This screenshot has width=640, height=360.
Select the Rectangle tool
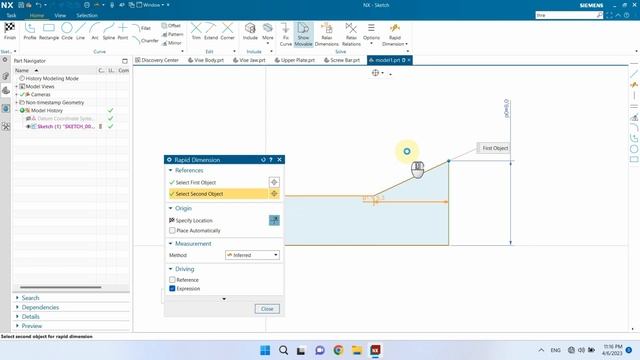coord(49,31)
